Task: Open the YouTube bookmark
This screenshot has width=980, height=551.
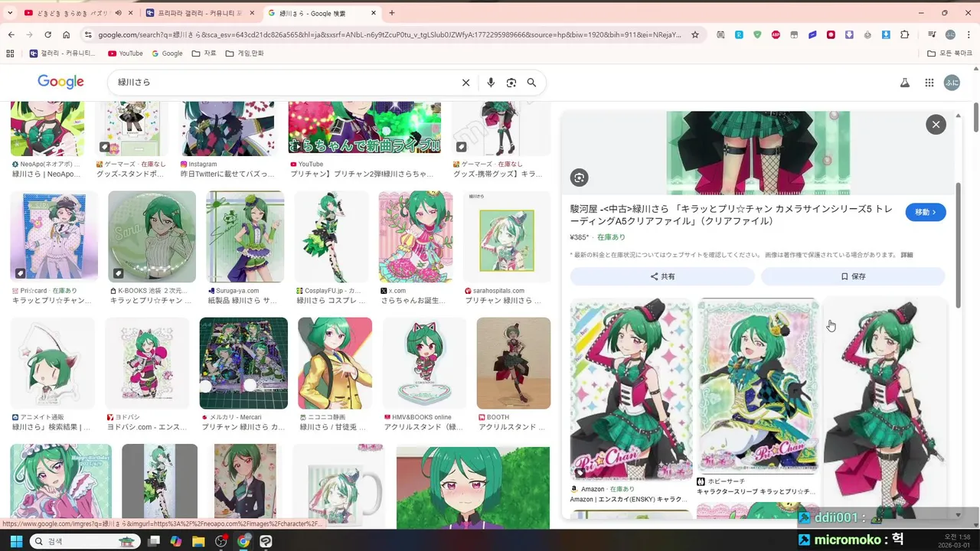Action: 126,54
